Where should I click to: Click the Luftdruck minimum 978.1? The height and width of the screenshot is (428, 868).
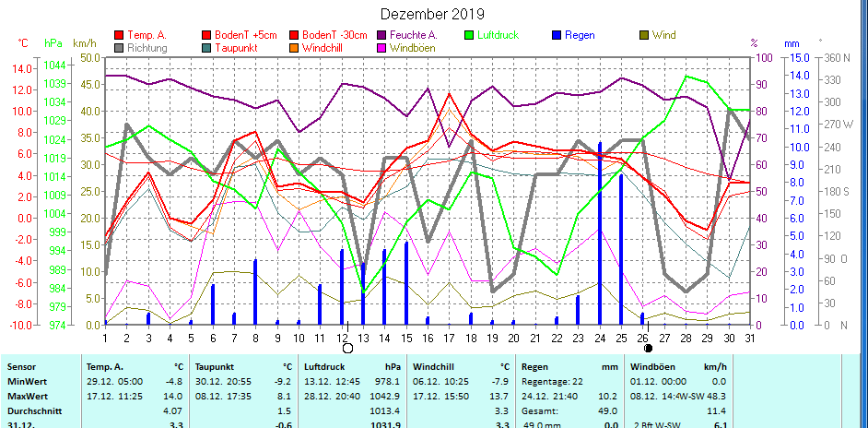(x=389, y=382)
